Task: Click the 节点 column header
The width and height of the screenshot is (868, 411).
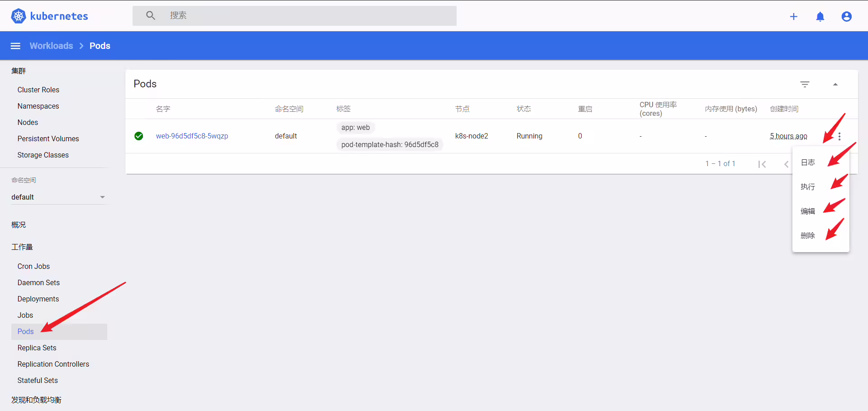Action: click(462, 109)
